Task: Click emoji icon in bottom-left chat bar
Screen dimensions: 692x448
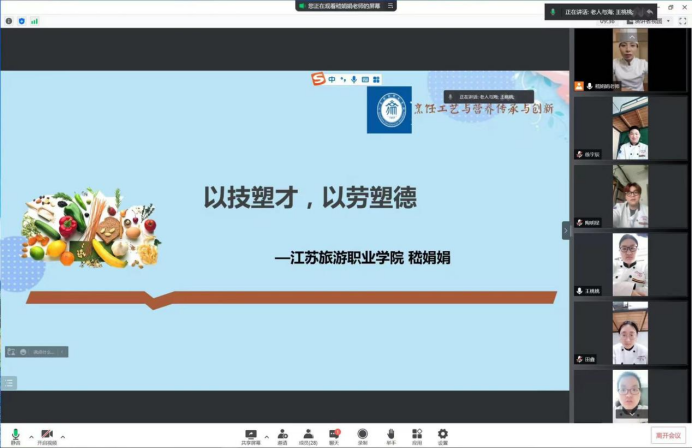Action: [x=23, y=352]
